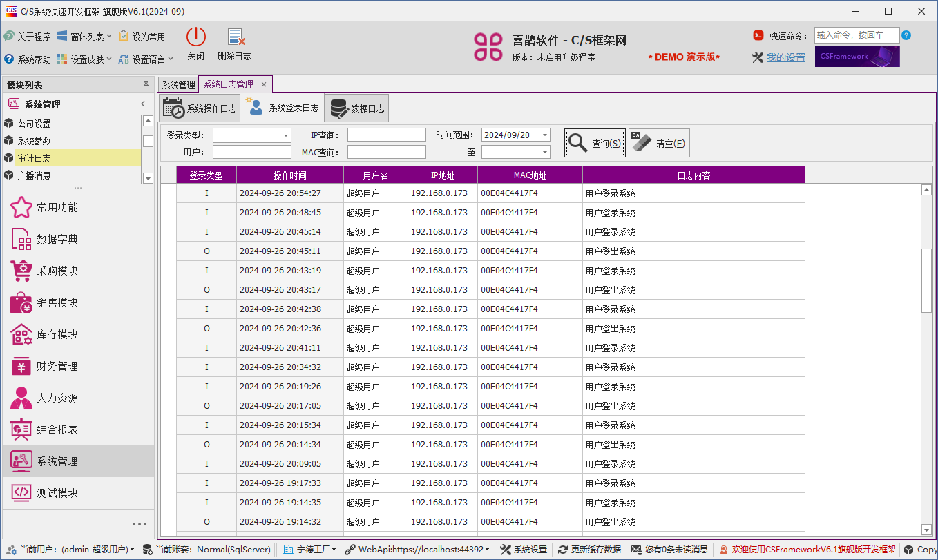The height and width of the screenshot is (560, 938).
Task: Click module list scroll down arrow
Action: (x=147, y=178)
